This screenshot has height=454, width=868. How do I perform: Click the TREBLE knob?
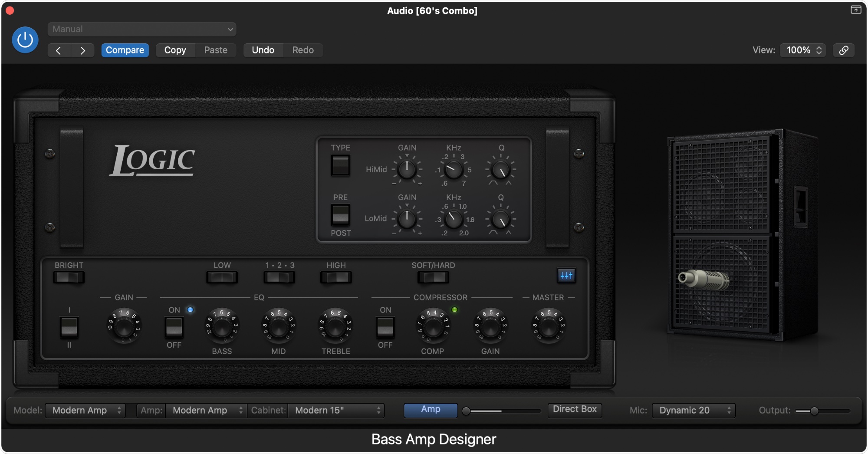pyautogui.click(x=335, y=326)
